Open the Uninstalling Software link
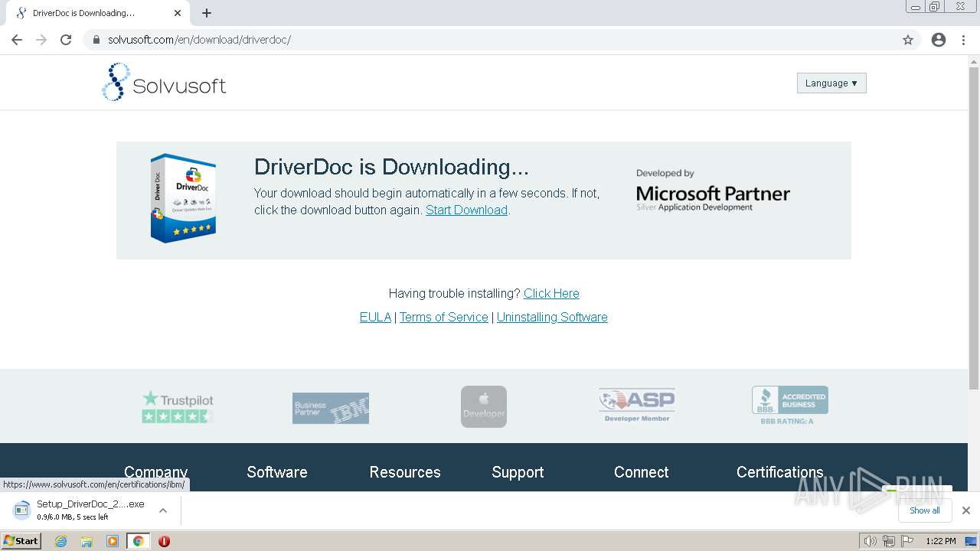The width and height of the screenshot is (980, 551). [552, 317]
